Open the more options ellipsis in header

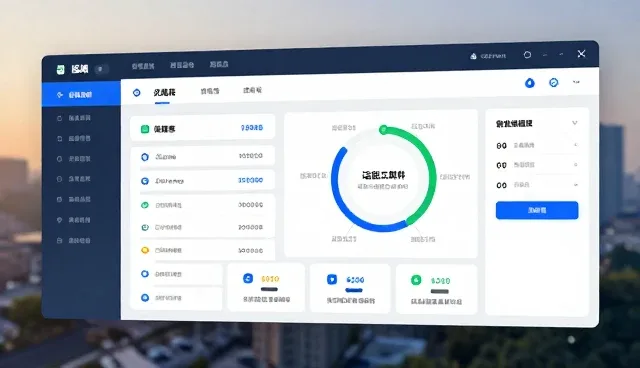pos(576,82)
